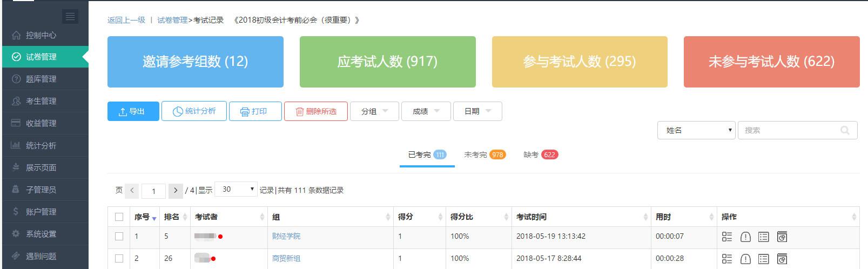Click the 打印 print button
The height and width of the screenshot is (269, 868).
pyautogui.click(x=255, y=111)
